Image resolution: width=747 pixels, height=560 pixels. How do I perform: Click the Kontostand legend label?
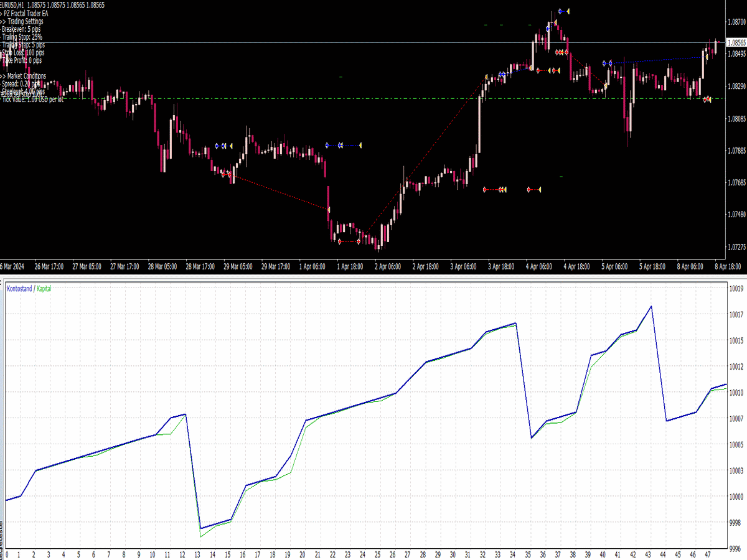(x=17, y=288)
